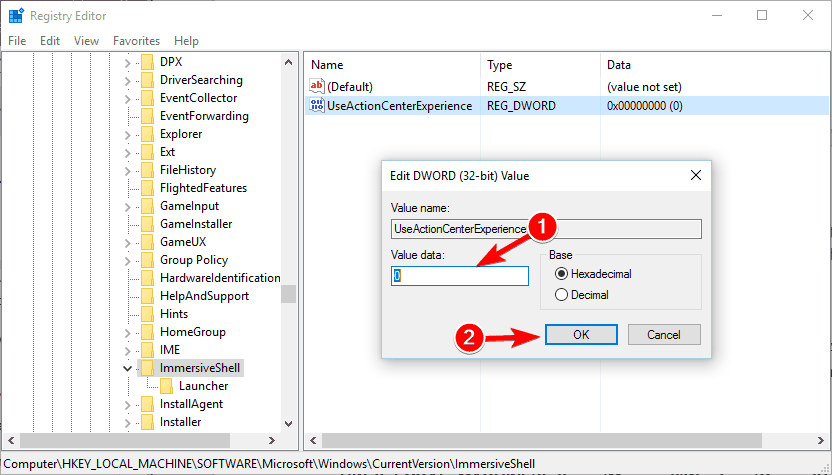Expand the InstallAgent key

pos(127,405)
